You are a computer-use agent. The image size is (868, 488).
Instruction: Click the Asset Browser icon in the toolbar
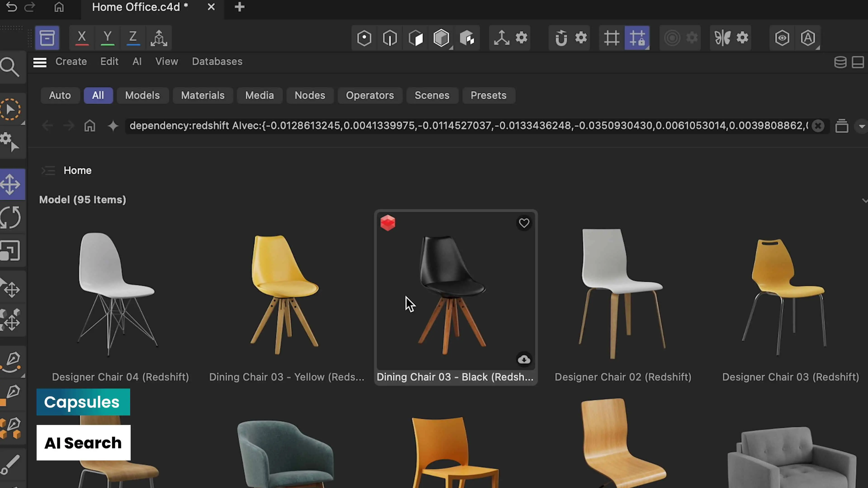47,38
